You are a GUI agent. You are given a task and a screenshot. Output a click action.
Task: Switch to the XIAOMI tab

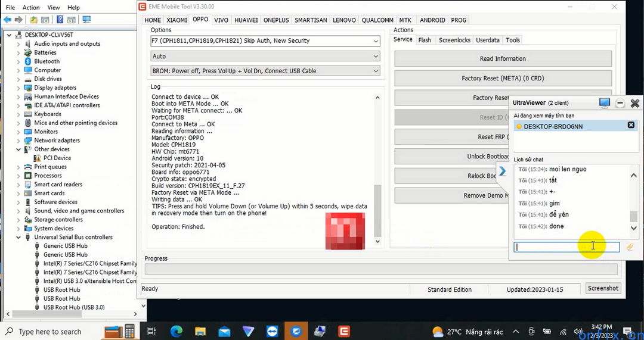coord(177,20)
